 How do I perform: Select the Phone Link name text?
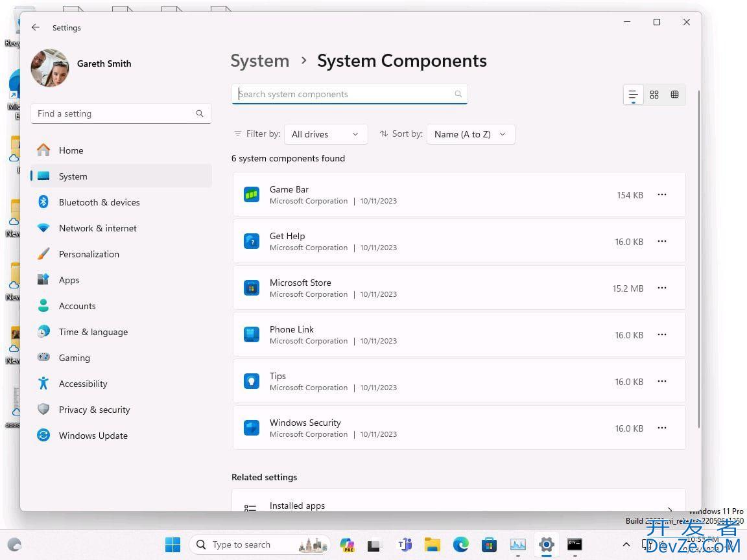point(292,329)
